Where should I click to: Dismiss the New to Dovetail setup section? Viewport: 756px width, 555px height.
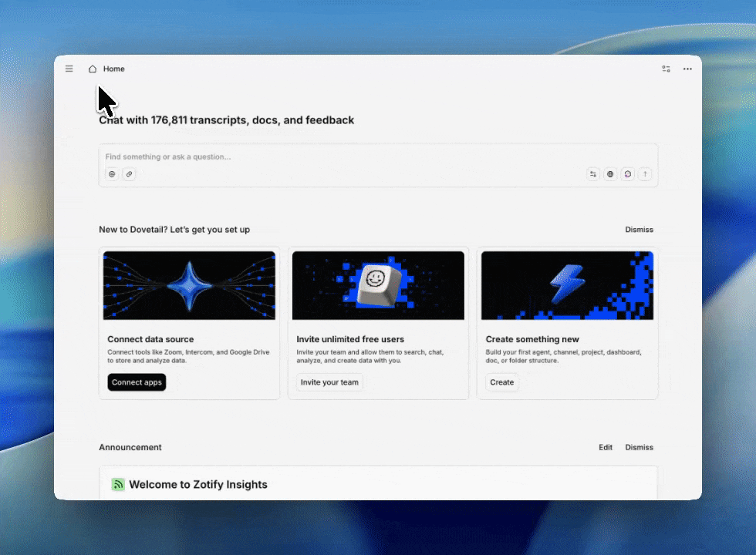click(639, 230)
